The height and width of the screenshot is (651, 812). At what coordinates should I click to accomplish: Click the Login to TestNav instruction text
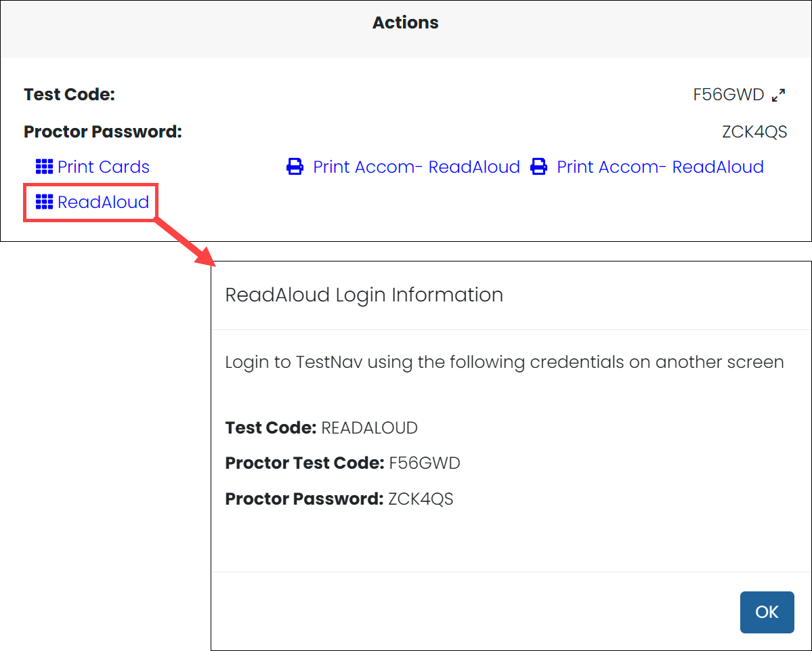(x=504, y=362)
